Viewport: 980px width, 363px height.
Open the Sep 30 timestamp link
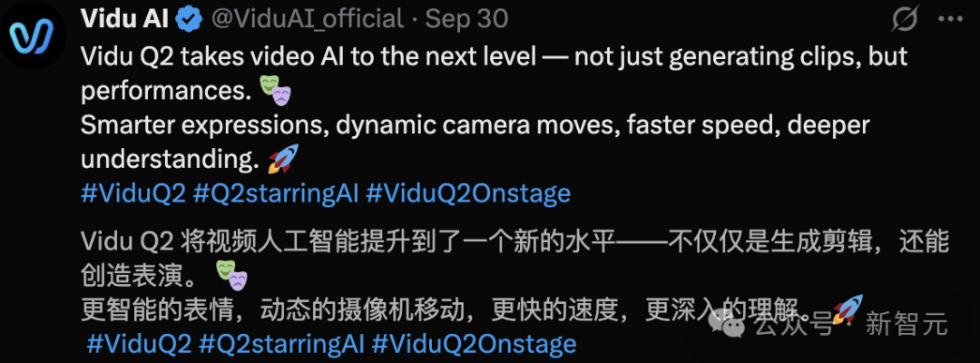[466, 18]
